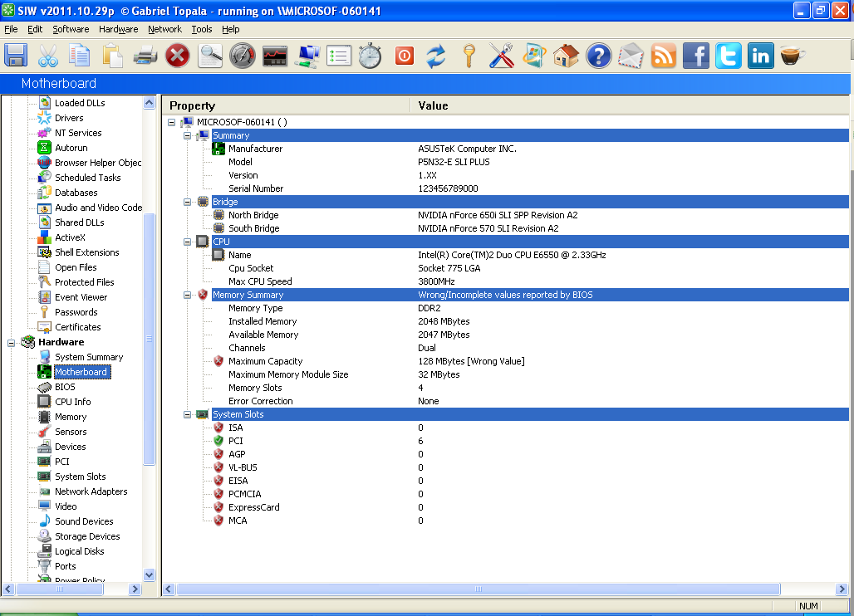
Task: Click the golden key toolbar icon
Action: click(469, 56)
